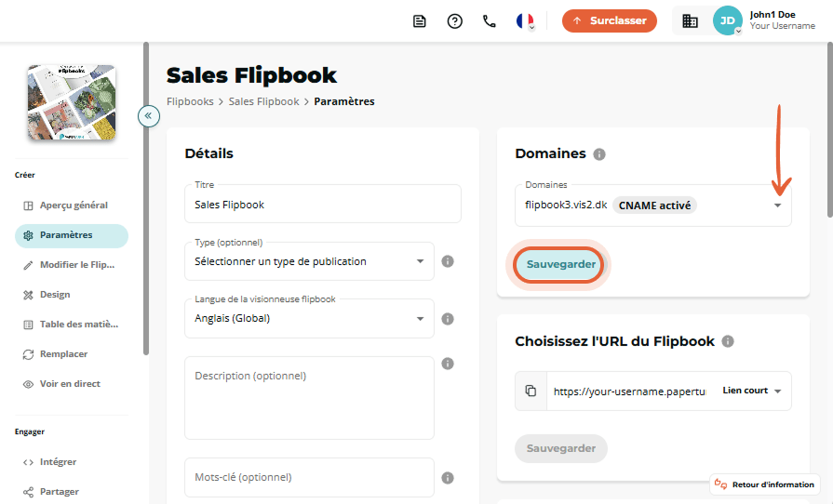Open the Lien court dropdown

[x=752, y=391]
